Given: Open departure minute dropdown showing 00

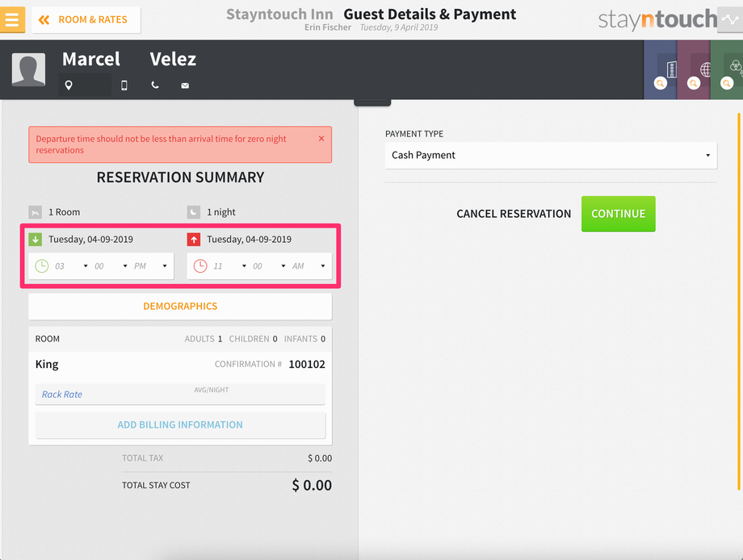Looking at the screenshot, I should pos(269,266).
